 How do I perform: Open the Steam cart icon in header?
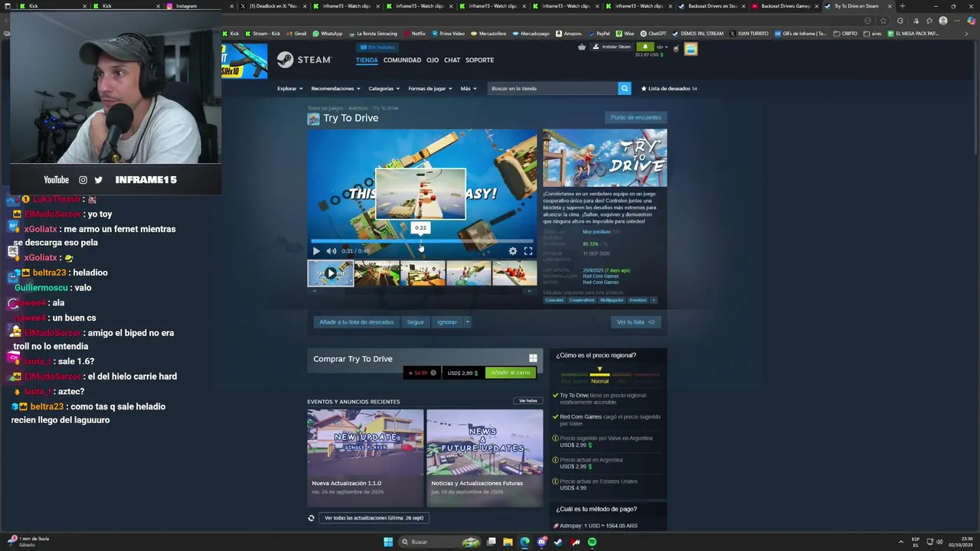pyautogui.click(x=582, y=47)
